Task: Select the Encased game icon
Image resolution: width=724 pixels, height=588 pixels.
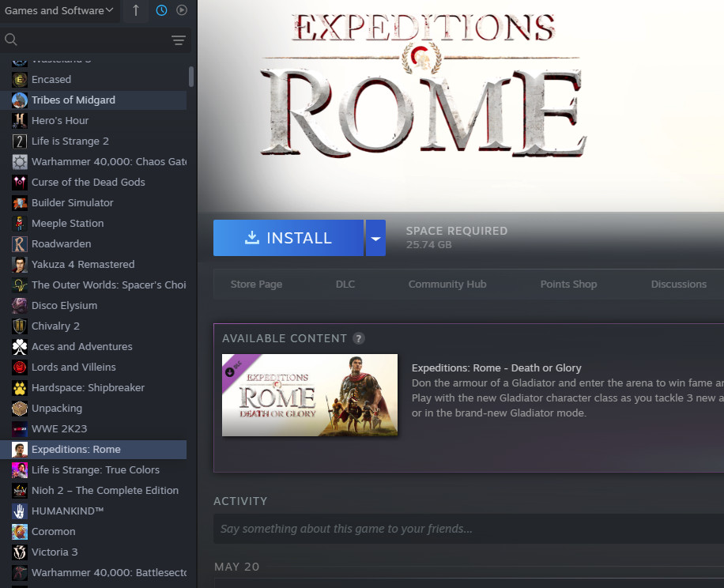Action: click(x=20, y=79)
